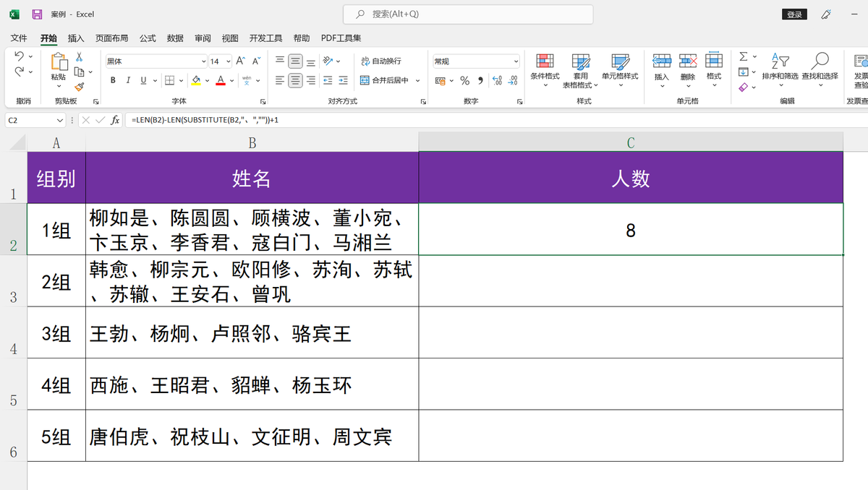Click the Undo arrow icon

[x=19, y=56]
